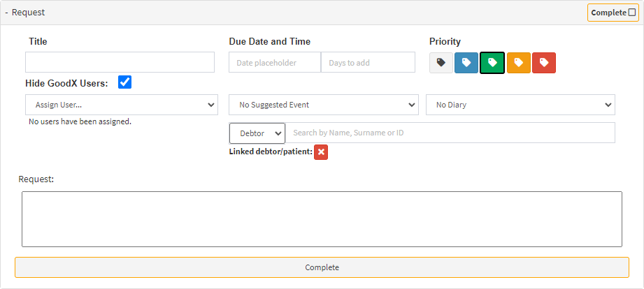The image size is (644, 289).
Task: Remove linked debtor with red X icon
Action: [321, 152]
